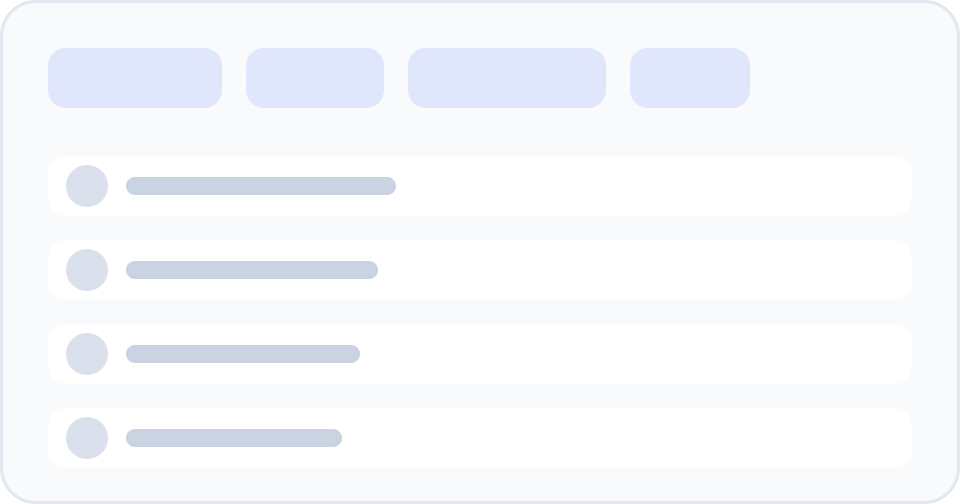Select the bottom white list row card
This screenshot has width=960, height=504.
pyautogui.click(x=480, y=438)
